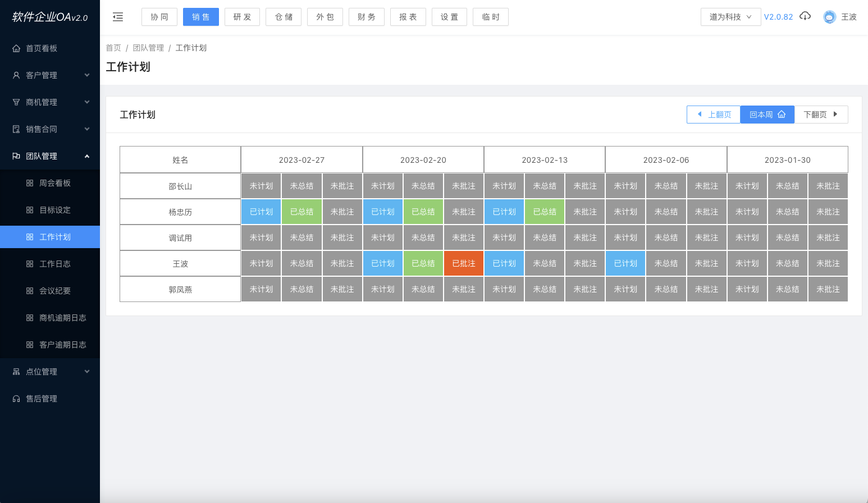This screenshot has height=503, width=868.
Task: Open 周会看板 in the sidebar
Action: point(50,183)
